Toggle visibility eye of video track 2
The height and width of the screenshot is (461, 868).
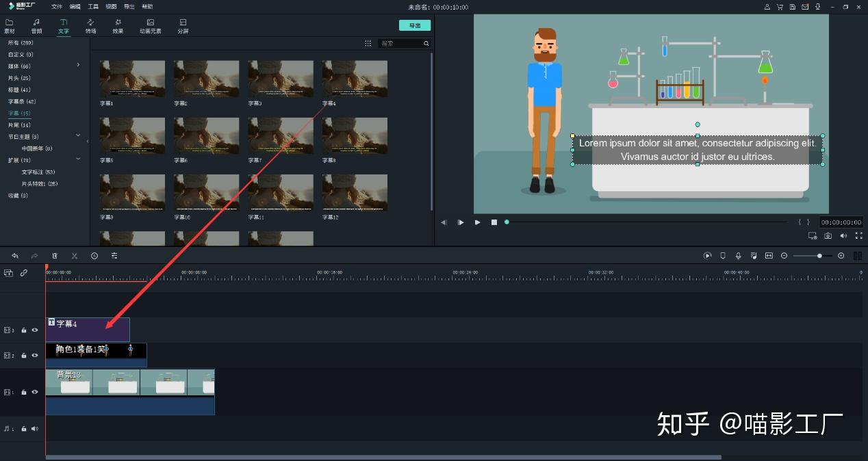click(x=35, y=356)
